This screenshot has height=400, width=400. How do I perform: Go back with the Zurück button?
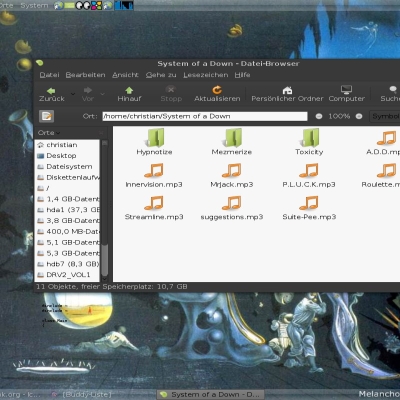click(52, 94)
